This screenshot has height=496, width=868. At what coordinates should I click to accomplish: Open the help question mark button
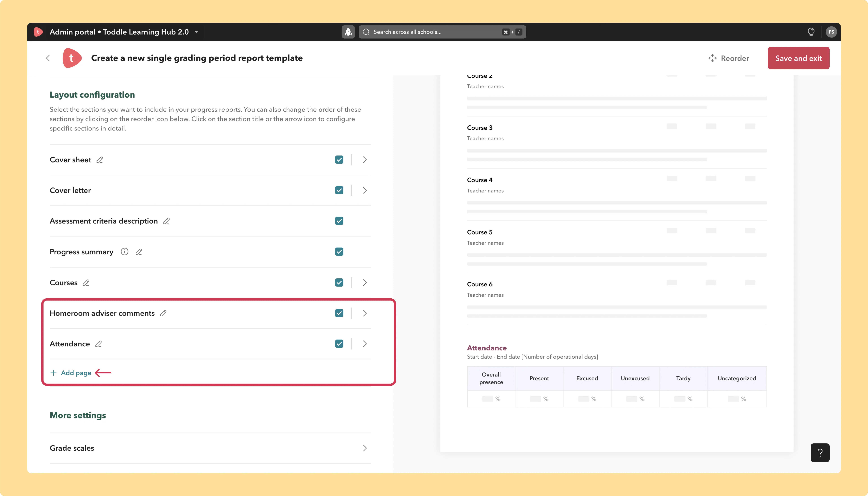(x=820, y=453)
